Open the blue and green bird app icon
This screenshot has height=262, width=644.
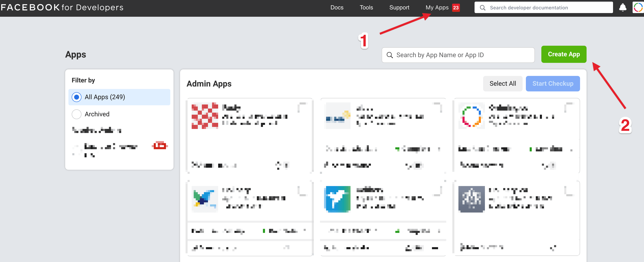(205, 199)
